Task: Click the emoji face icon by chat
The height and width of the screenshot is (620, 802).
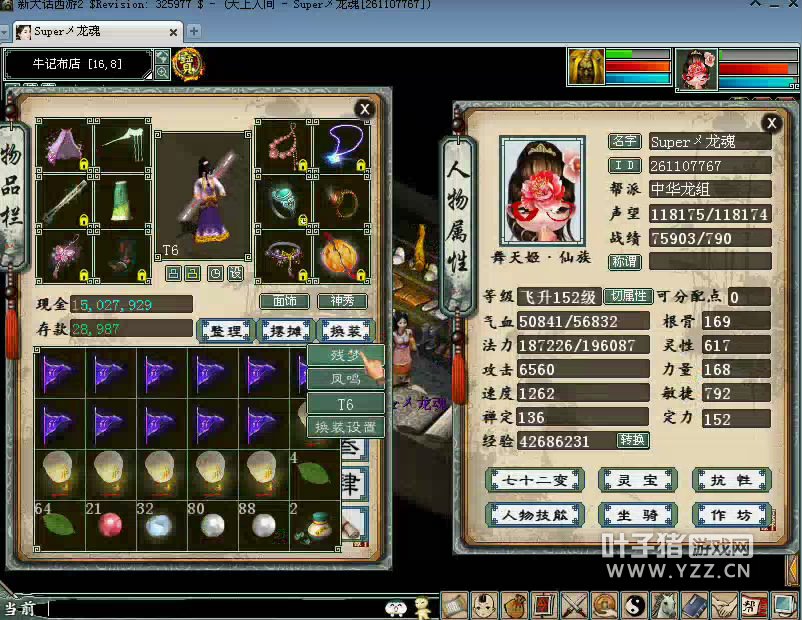Action: click(x=396, y=607)
